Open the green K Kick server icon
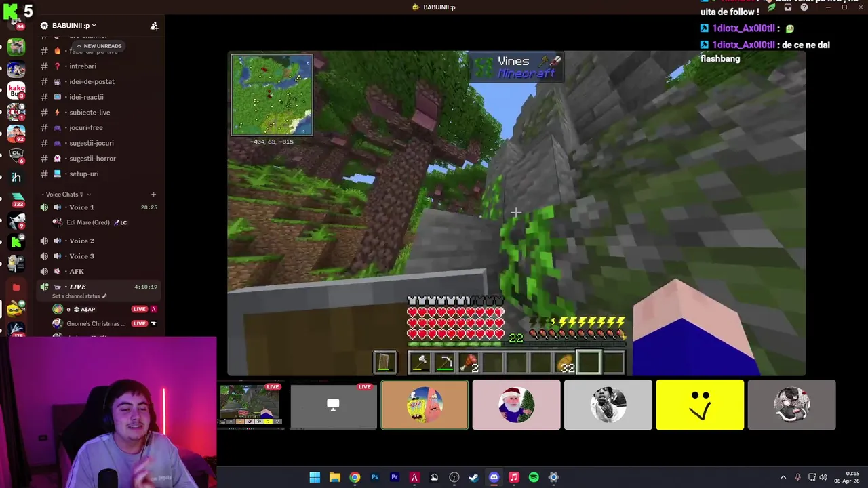Viewport: 868px width, 488px height. (x=16, y=242)
